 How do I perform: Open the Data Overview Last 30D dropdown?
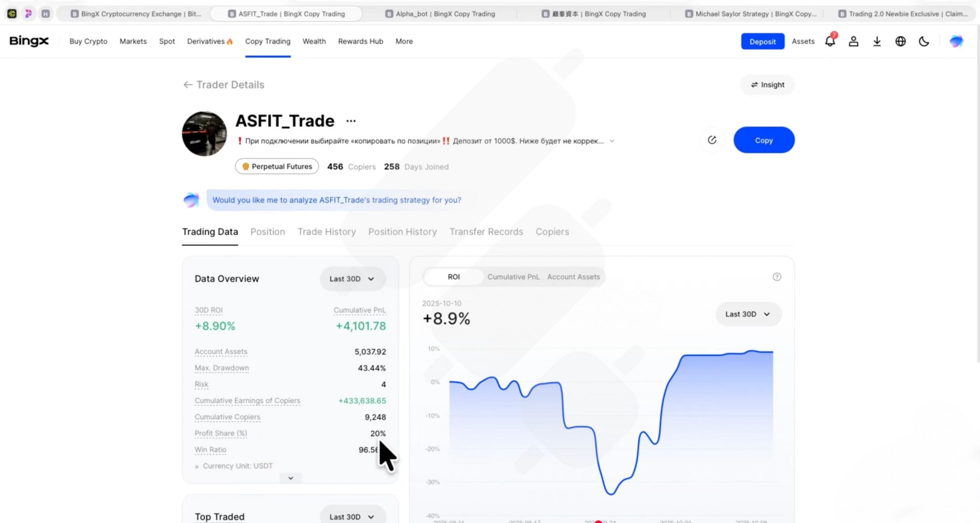click(x=351, y=279)
